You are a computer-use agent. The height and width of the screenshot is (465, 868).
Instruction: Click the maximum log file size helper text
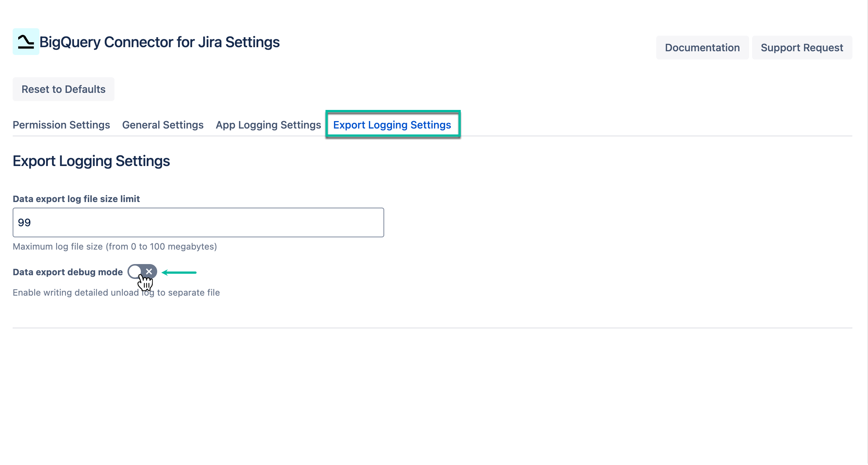114,246
